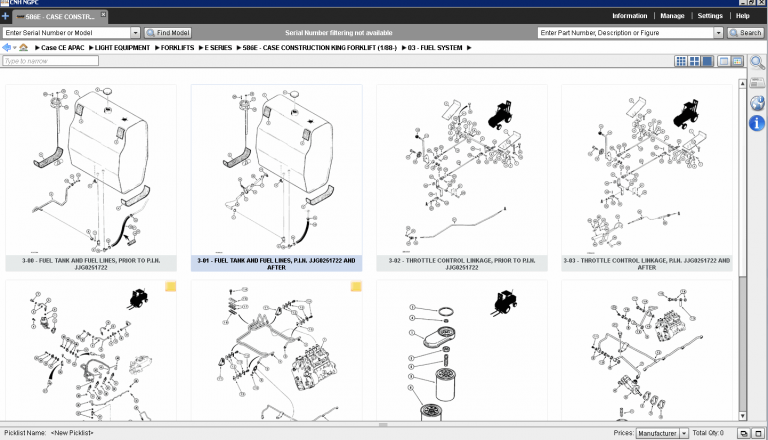Switch to small thumbnail grid view
The image size is (768, 440).
pos(681,62)
